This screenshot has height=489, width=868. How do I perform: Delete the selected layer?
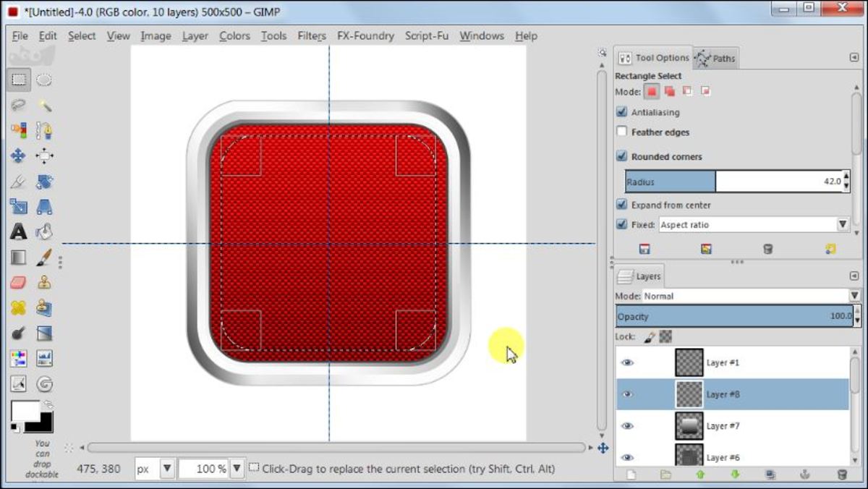point(843,474)
